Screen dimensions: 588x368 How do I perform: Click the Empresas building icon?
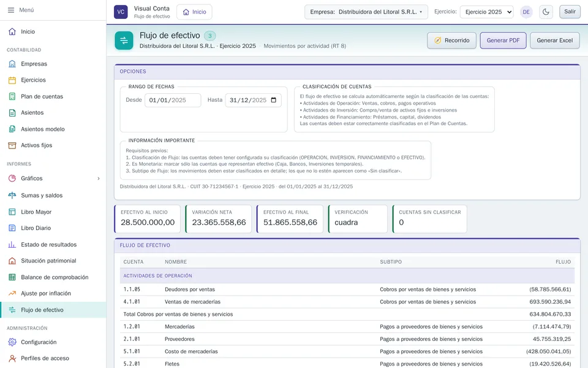(12, 64)
